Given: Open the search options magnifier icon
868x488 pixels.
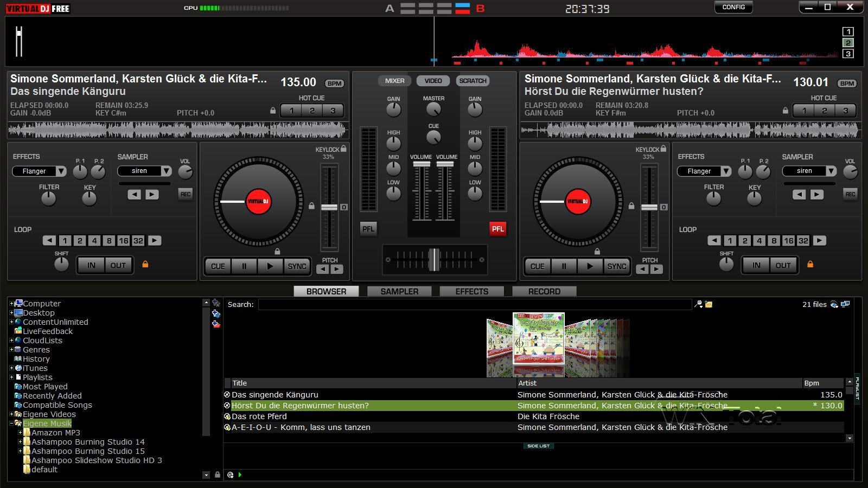Looking at the screenshot, I should (x=699, y=304).
